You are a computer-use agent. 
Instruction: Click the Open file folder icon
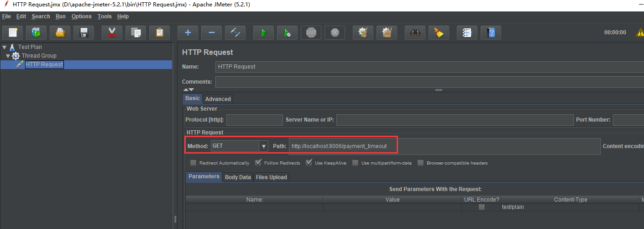click(60, 32)
